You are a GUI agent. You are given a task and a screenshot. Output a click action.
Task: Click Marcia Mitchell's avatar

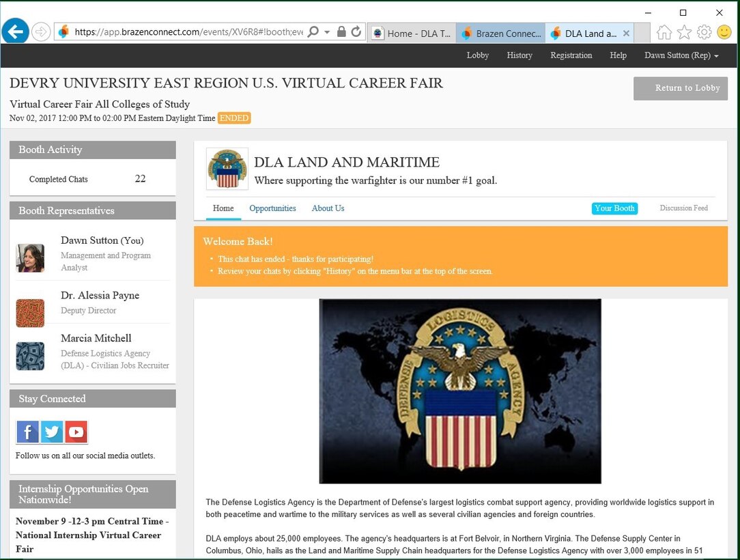coord(30,356)
